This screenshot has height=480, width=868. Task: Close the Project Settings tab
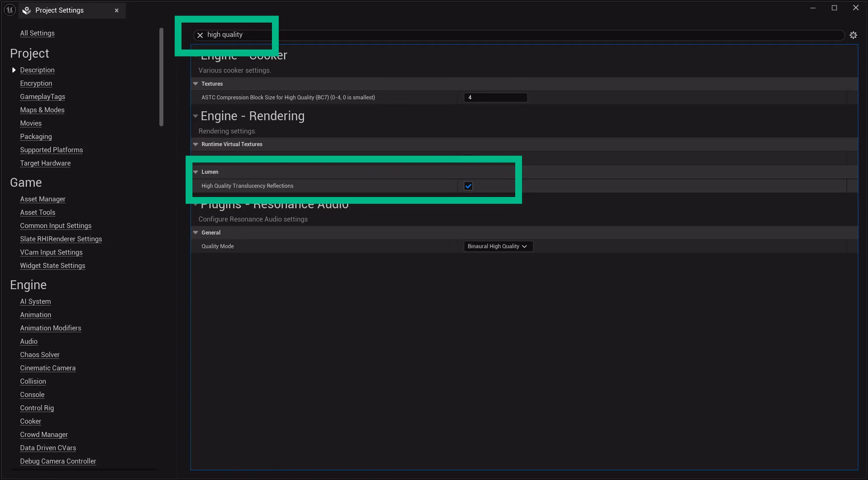point(117,10)
